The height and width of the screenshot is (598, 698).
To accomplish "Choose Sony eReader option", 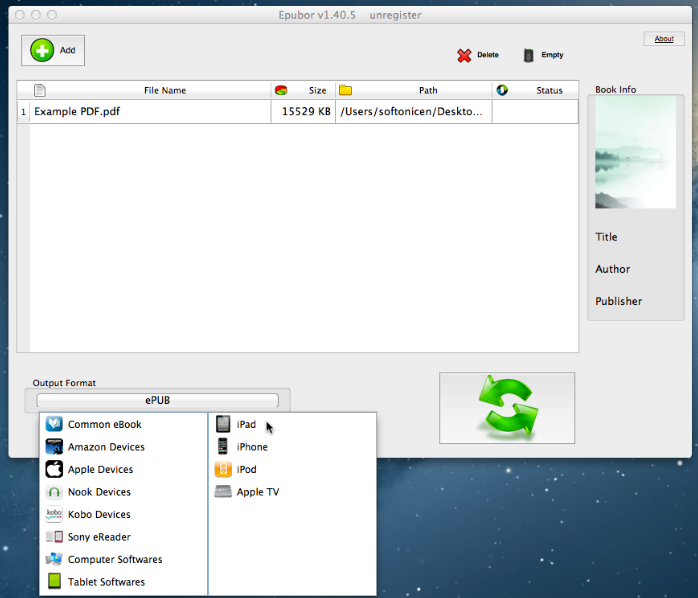I will point(99,537).
